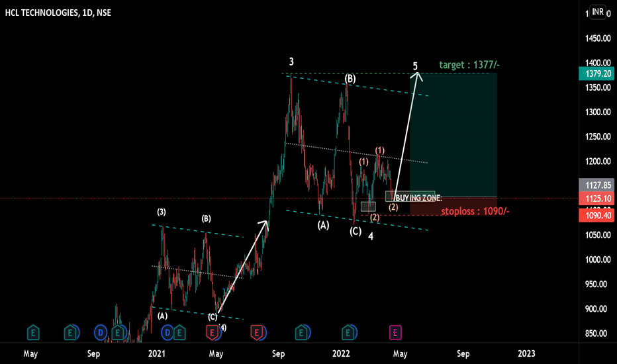The height and width of the screenshot is (364, 617).
Task: Click the earnings icon between May and Sep 2020
Action: point(70,333)
